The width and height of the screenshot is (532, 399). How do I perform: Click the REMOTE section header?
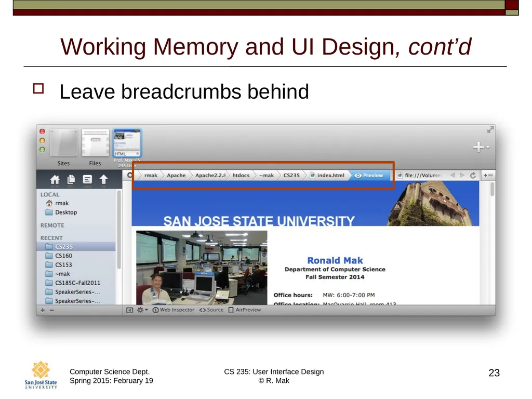52,225
